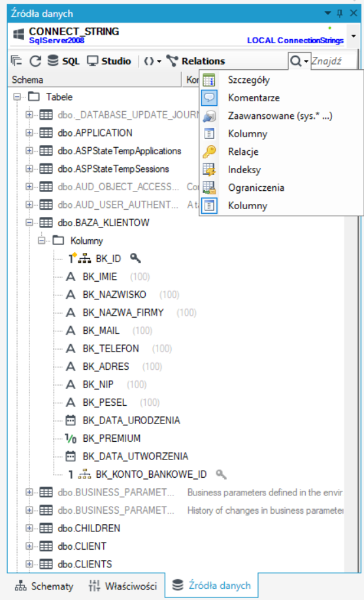Viewport: 364px width, 600px height.
Task: Select the BK_KONTO_BANKOWE_ID foreign key column
Action: coord(151,475)
